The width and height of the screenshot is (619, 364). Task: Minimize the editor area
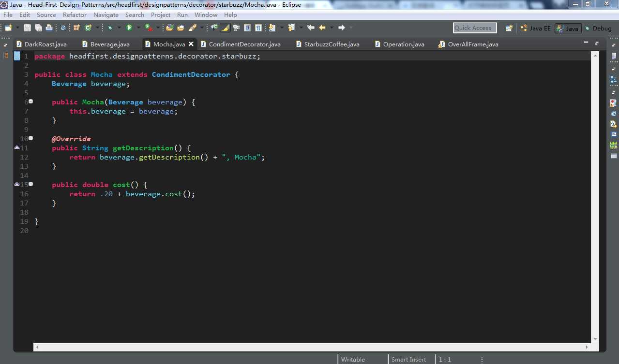point(586,43)
